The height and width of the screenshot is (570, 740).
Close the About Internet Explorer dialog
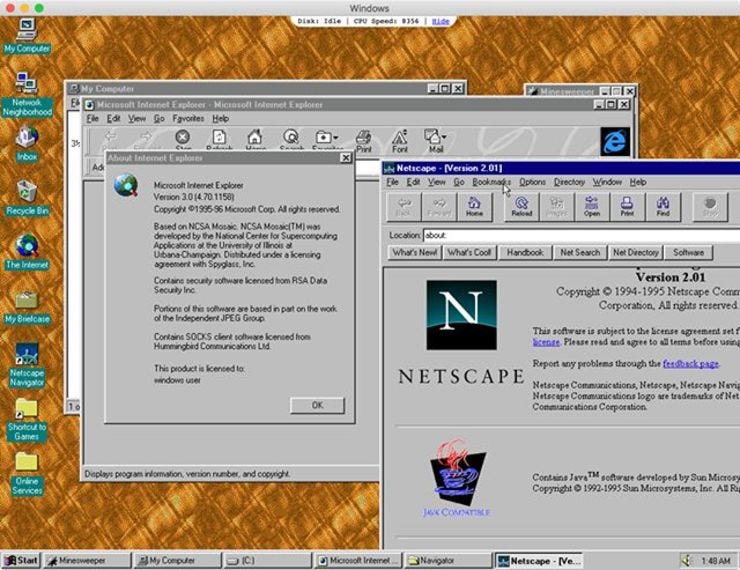pyautogui.click(x=346, y=158)
